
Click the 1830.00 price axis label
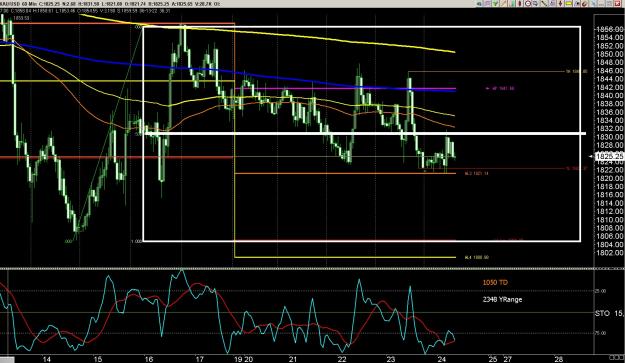609,137
